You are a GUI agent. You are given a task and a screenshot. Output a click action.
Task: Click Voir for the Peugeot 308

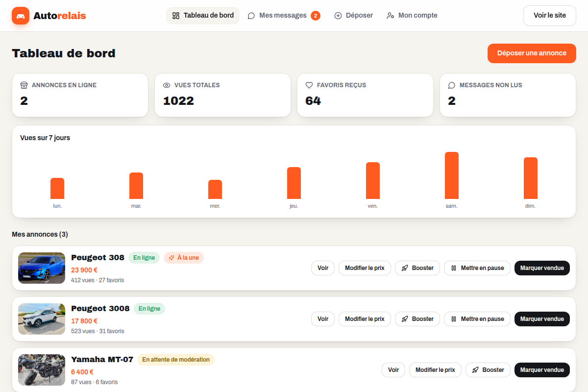323,268
